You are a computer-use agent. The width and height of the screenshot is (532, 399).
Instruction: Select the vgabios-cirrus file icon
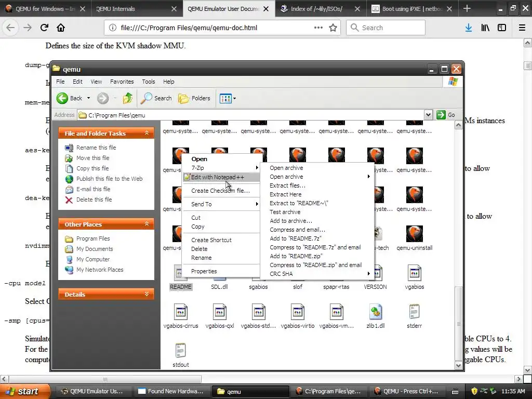180,312
